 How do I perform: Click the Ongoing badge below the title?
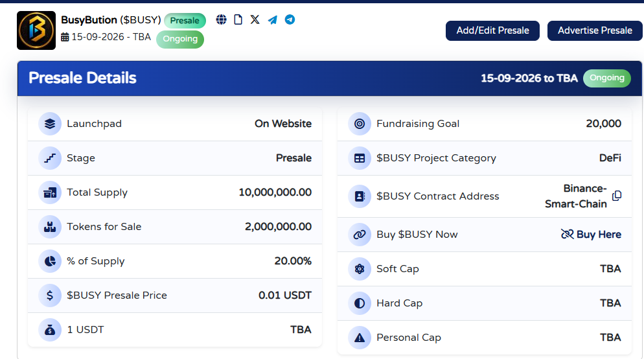pyautogui.click(x=180, y=39)
